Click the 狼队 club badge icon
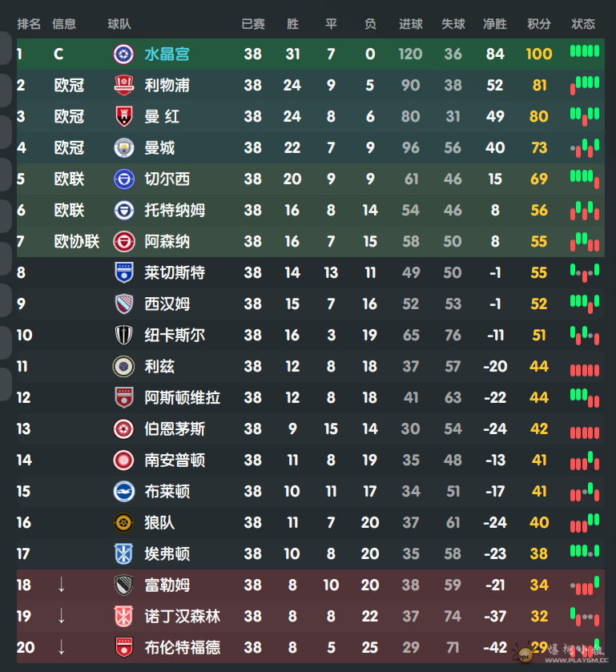The height and width of the screenshot is (672, 616). 123,523
